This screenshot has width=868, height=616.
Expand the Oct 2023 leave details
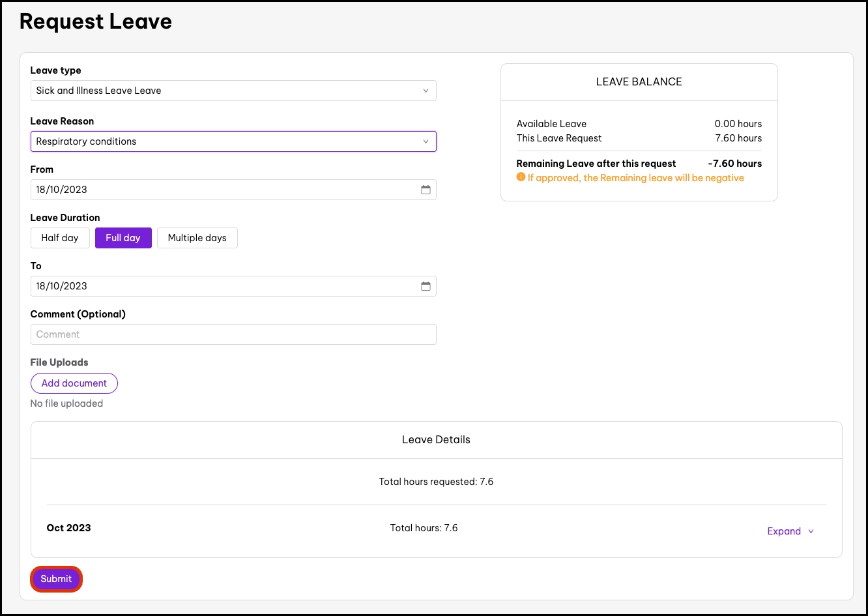tap(784, 531)
